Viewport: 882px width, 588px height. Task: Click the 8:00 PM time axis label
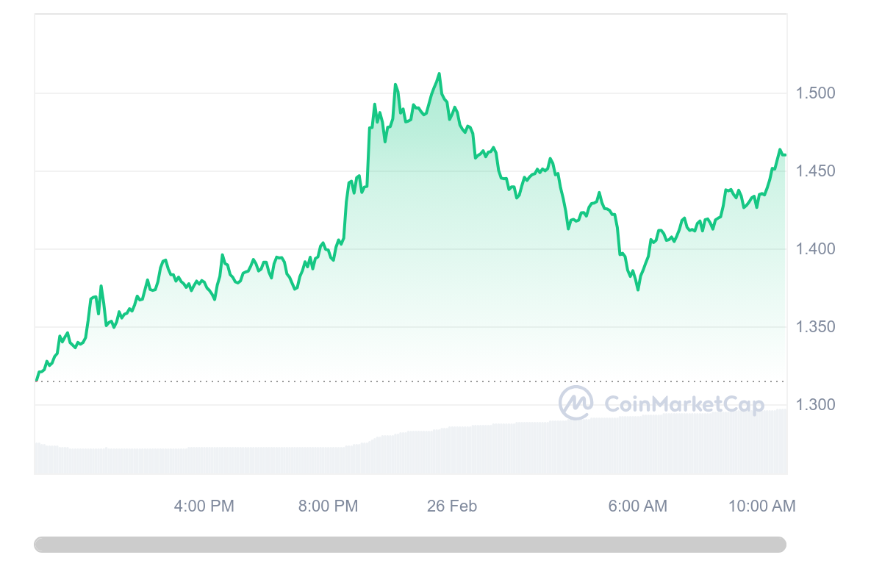click(329, 506)
